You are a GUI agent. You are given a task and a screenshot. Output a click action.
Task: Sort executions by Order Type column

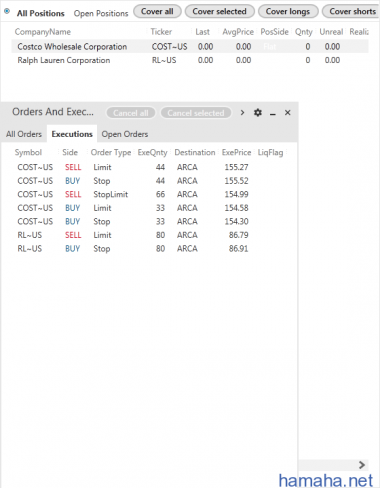click(111, 152)
